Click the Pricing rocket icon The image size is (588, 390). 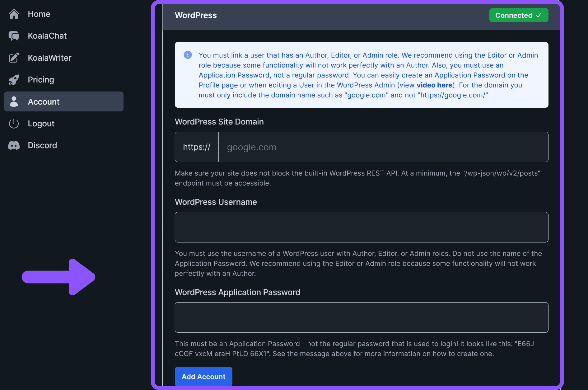coord(14,80)
